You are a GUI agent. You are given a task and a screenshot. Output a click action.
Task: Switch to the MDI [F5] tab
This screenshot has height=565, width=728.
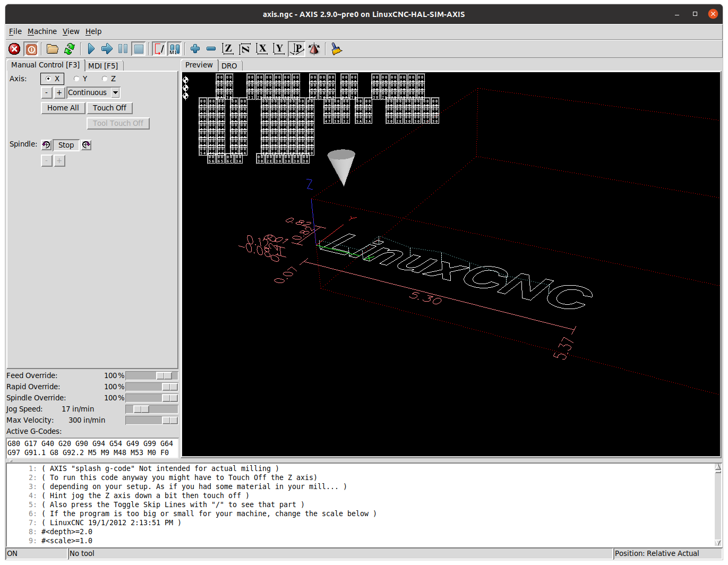pyautogui.click(x=104, y=66)
